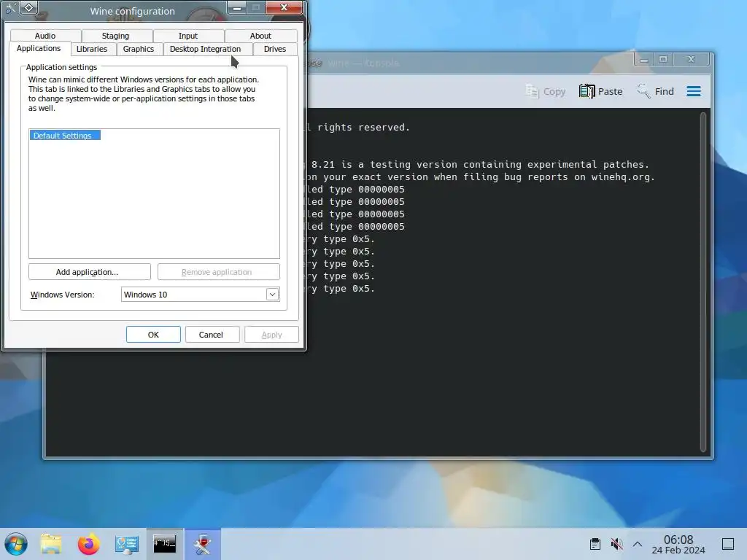Switch to the Libraries tab

click(x=92, y=49)
